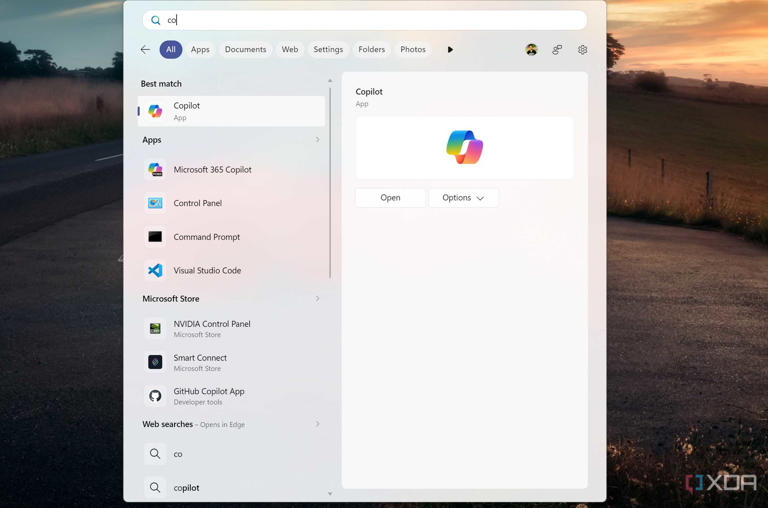Select the Visual Studio Code result
This screenshot has height=508, width=768.
(x=231, y=270)
